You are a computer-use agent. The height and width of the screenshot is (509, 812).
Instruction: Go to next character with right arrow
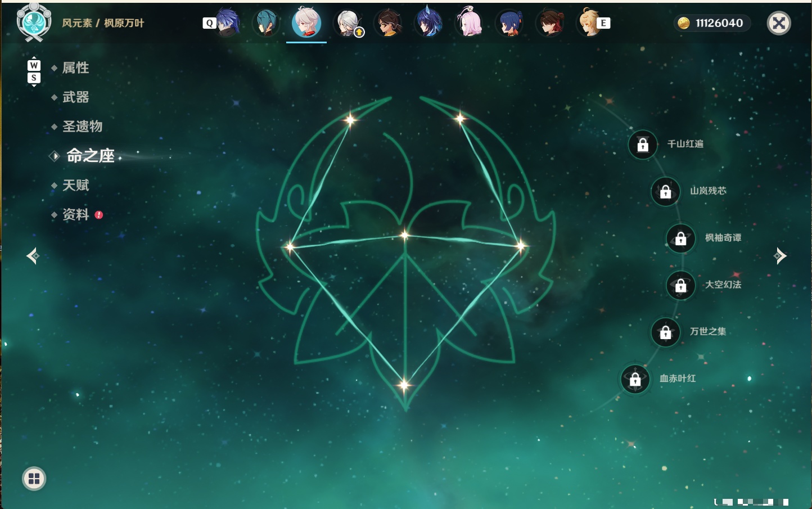(x=780, y=256)
